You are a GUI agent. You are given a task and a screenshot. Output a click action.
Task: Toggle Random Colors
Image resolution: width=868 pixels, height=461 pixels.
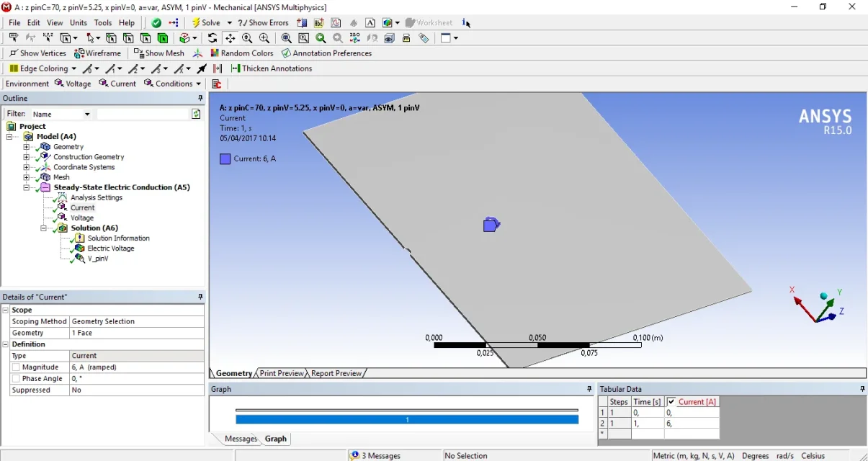241,53
